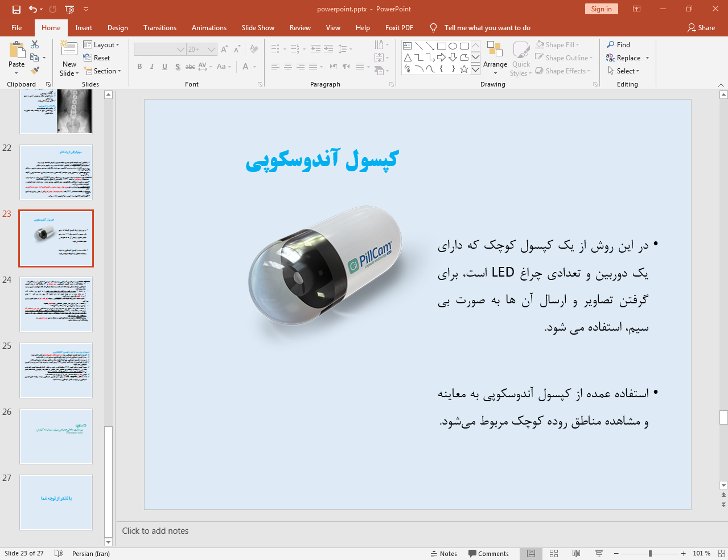This screenshot has height=560, width=728.
Task: Clear all formatting with the eraser icon
Action: click(x=254, y=50)
